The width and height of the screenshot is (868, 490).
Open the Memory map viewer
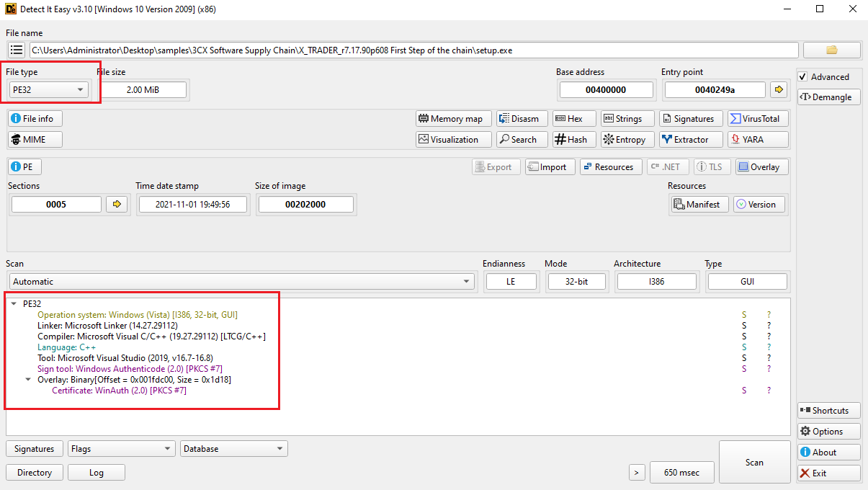[x=454, y=119]
